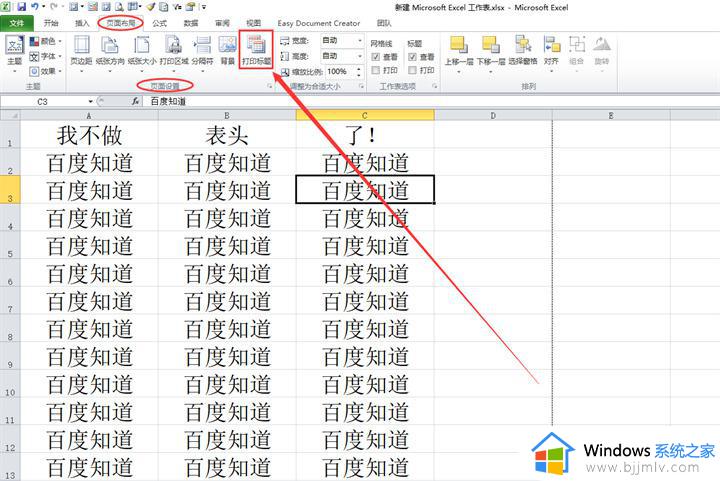Screen dimensions: 720x481
Task: Click the 对齐 align icon
Action: (551, 45)
